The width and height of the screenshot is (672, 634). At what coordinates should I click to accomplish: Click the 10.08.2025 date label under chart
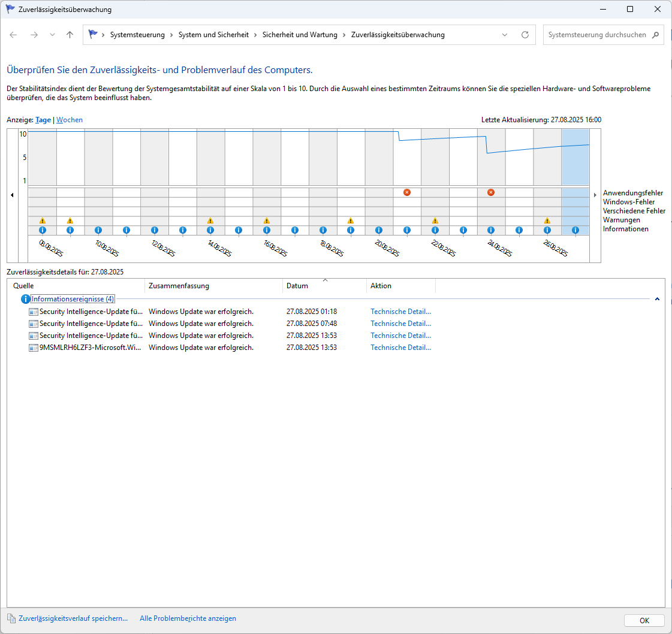(x=106, y=248)
